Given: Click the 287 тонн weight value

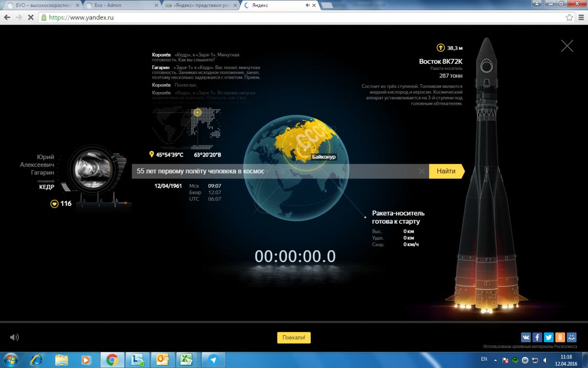Looking at the screenshot, I should click(x=451, y=75).
